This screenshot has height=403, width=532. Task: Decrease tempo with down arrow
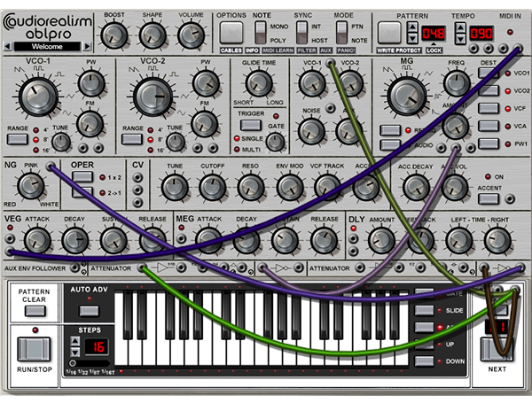pos(460,38)
